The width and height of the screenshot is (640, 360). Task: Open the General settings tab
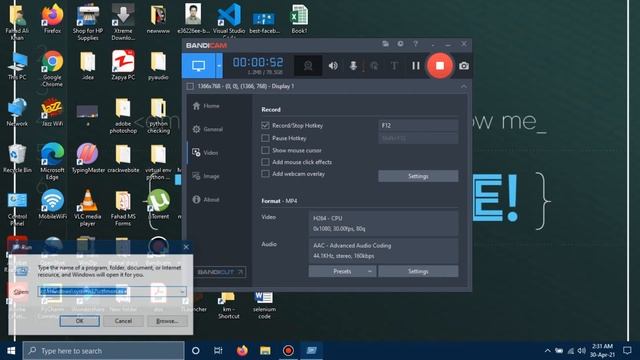207,129
